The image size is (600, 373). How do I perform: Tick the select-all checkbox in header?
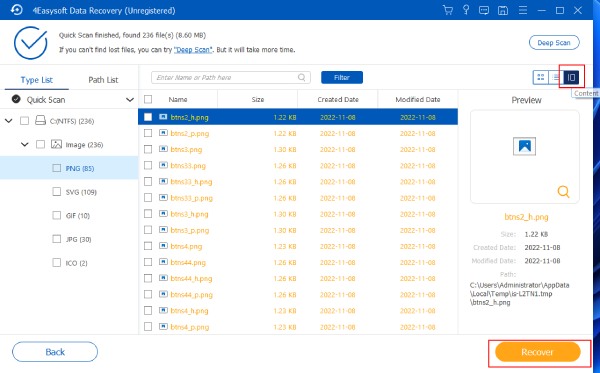148,99
